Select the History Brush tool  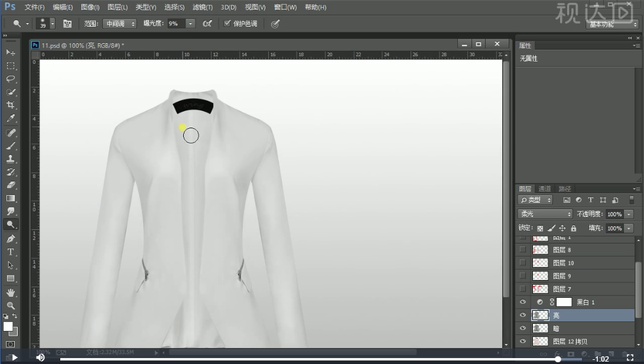click(11, 172)
